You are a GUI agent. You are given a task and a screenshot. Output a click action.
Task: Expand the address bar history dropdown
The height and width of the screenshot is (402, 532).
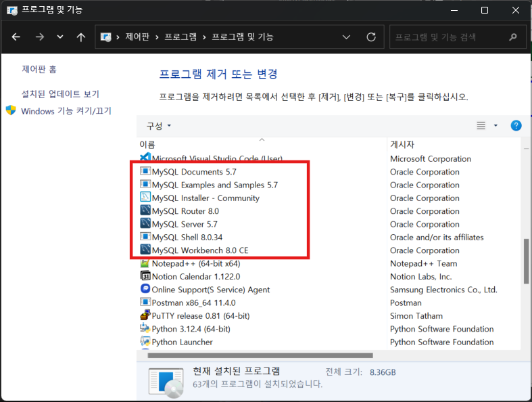pyautogui.click(x=346, y=37)
